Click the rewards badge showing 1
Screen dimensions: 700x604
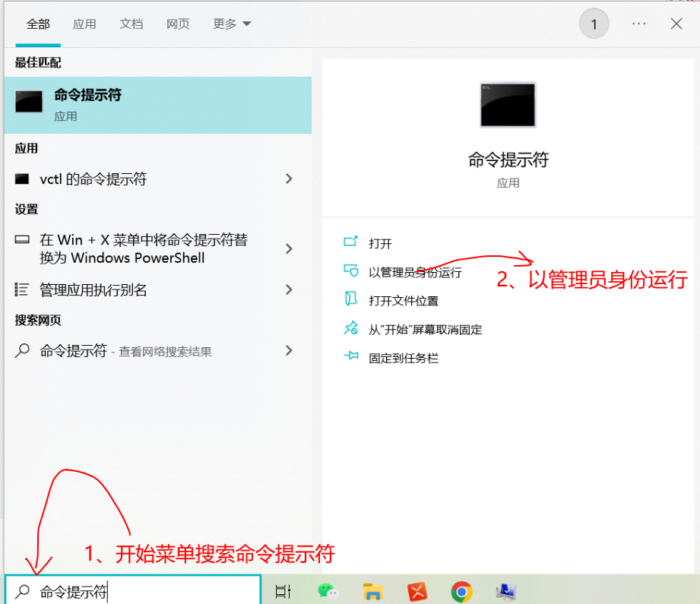click(x=594, y=24)
